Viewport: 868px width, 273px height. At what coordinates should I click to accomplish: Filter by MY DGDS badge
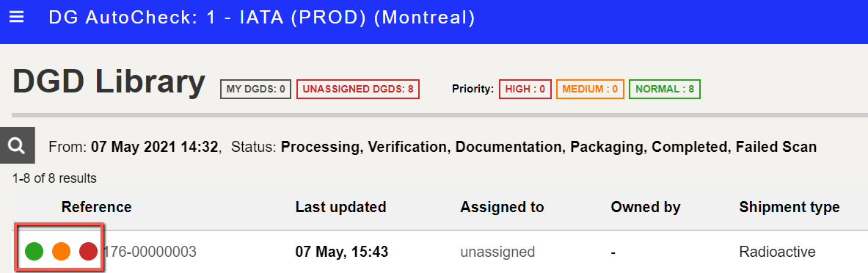(x=256, y=89)
